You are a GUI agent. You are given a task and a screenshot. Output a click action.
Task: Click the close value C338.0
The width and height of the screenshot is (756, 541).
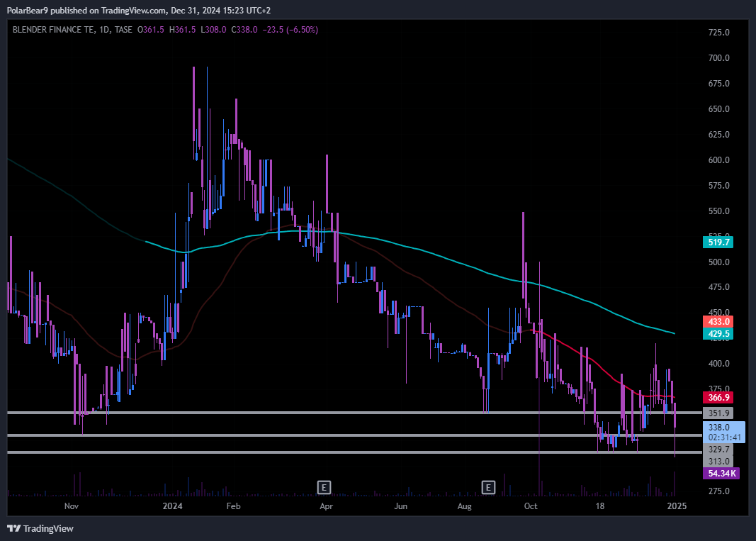coord(244,30)
